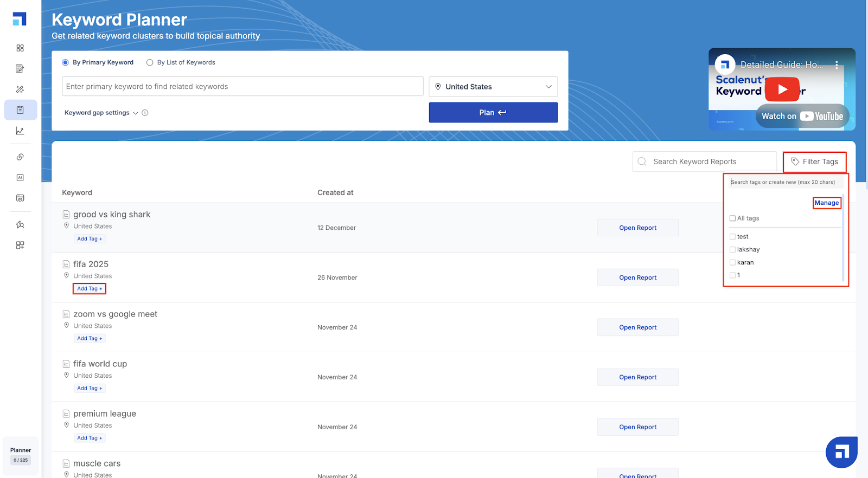Open Report for premium league

tap(637, 427)
